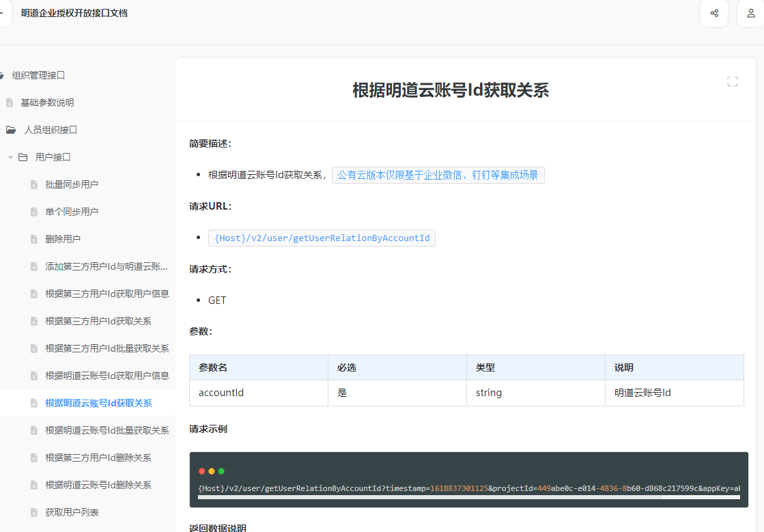Open 删除用户 doc in sidebar

click(x=63, y=239)
